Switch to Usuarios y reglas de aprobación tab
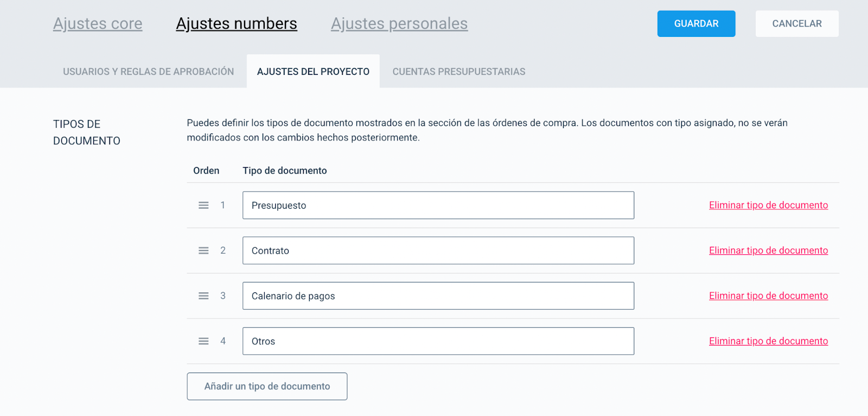868x416 pixels. pos(149,72)
